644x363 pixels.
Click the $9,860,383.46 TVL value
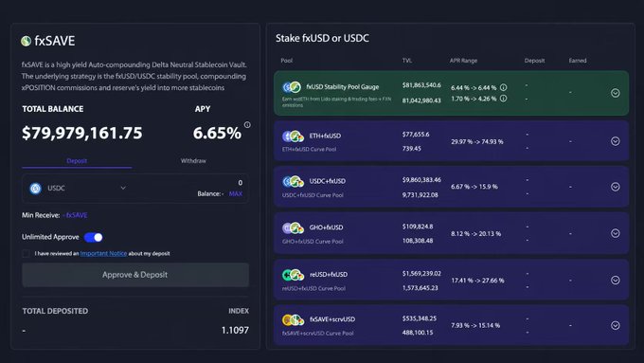[421, 180]
